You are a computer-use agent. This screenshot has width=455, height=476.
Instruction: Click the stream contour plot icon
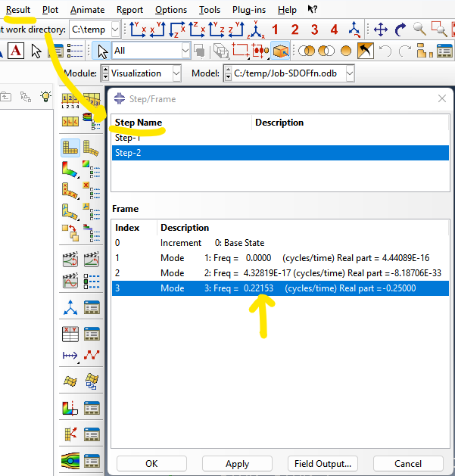tap(70, 461)
